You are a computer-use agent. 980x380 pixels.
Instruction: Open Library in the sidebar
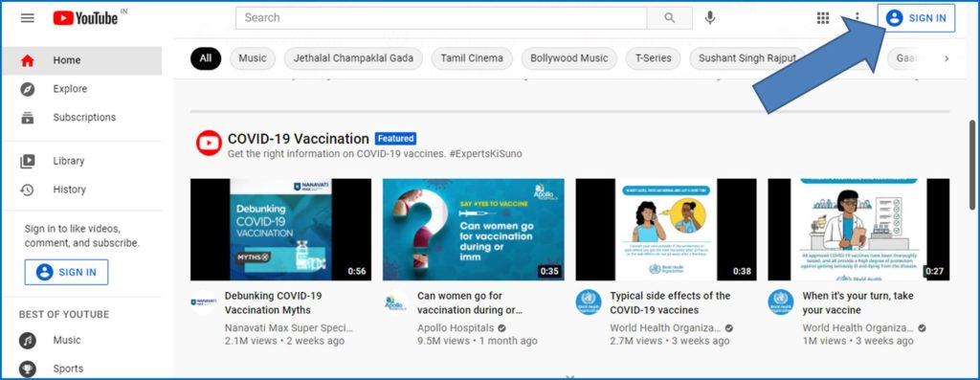(x=81, y=161)
